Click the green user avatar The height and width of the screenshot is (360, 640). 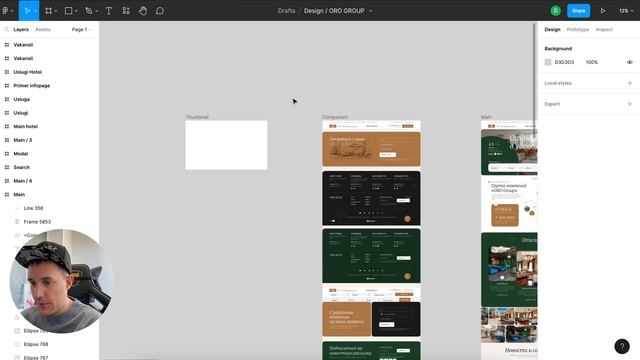(555, 11)
